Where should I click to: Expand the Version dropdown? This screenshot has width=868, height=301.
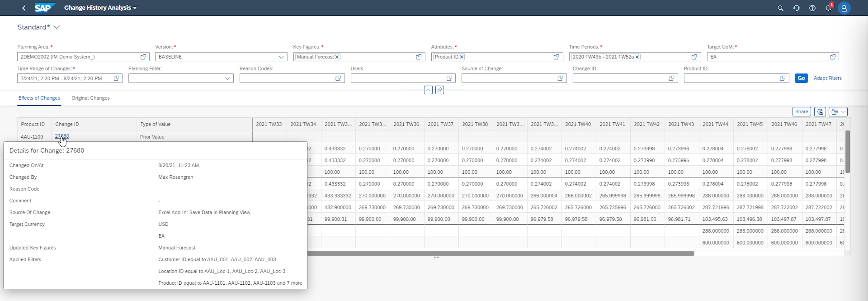[281, 57]
